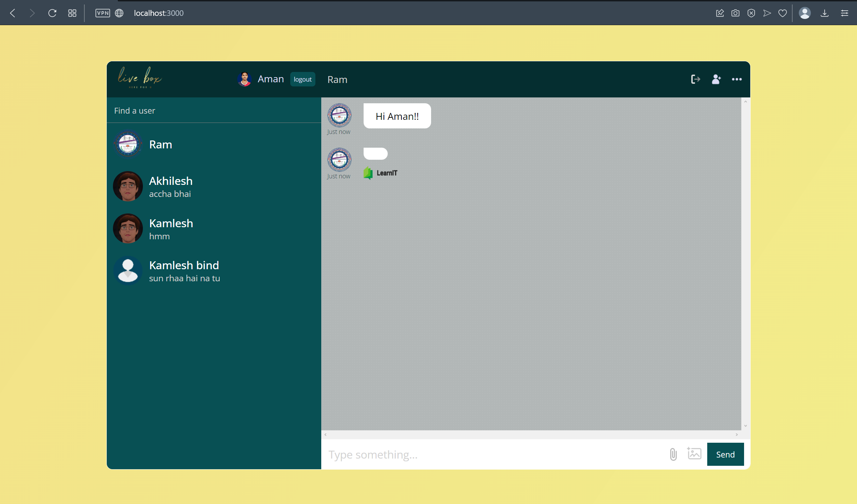
Task: Click the add user icon in header
Action: tap(716, 78)
